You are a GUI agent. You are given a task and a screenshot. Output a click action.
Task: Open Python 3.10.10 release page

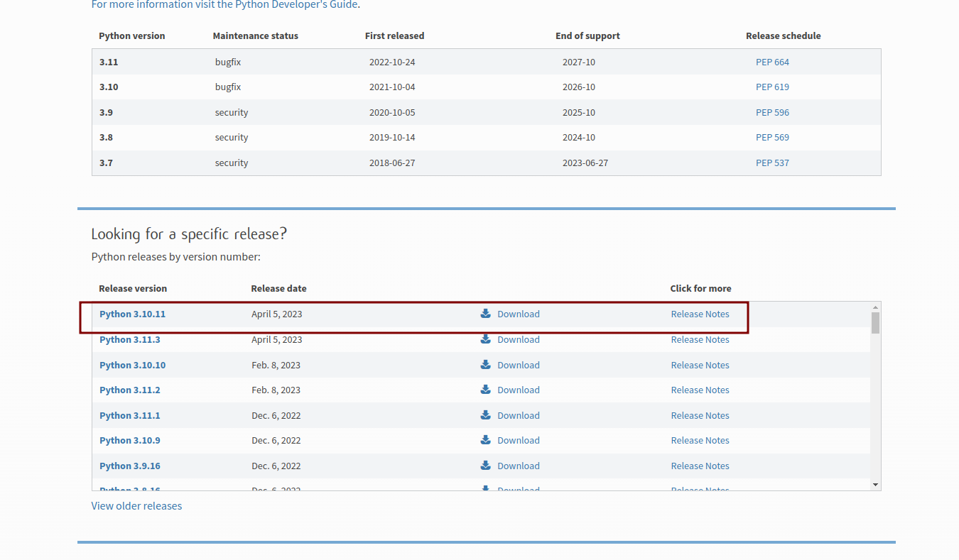pyautogui.click(x=132, y=365)
